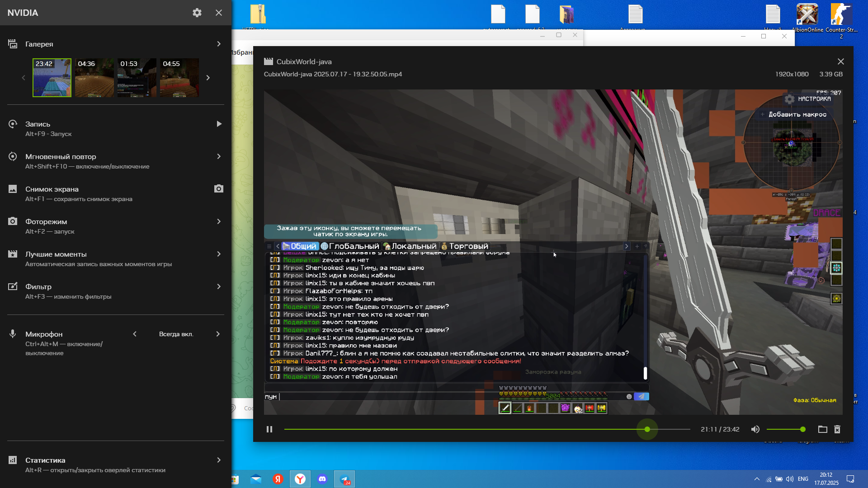Viewport: 868px width, 488px height.
Task: Open the 04:55 gallery video thumbnail
Action: [179, 78]
